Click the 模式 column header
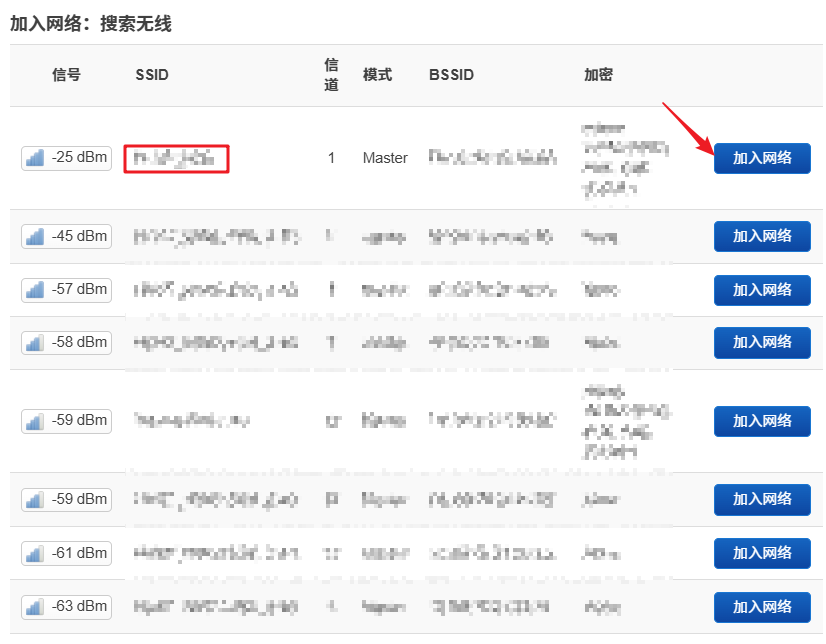The image size is (826, 644). click(x=378, y=74)
